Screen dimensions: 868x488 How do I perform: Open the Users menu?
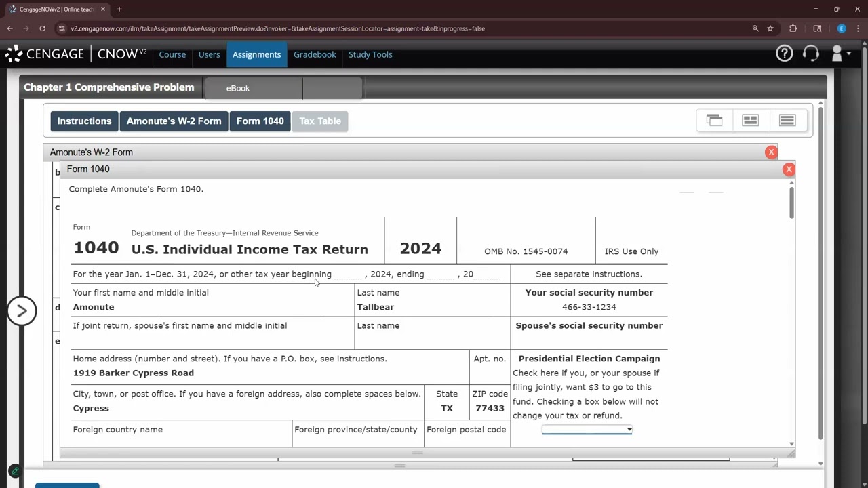(x=209, y=54)
